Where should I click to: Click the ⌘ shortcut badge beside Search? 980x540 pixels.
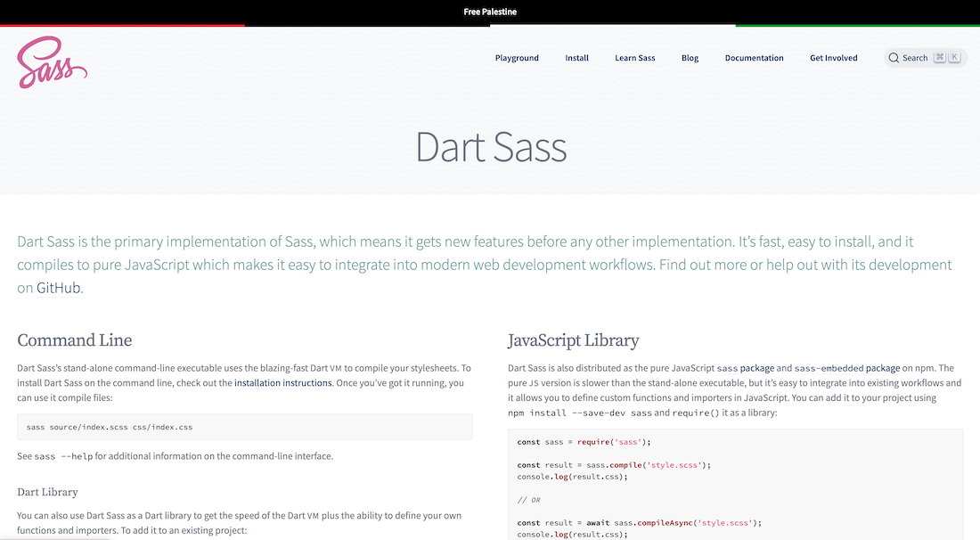click(x=939, y=56)
